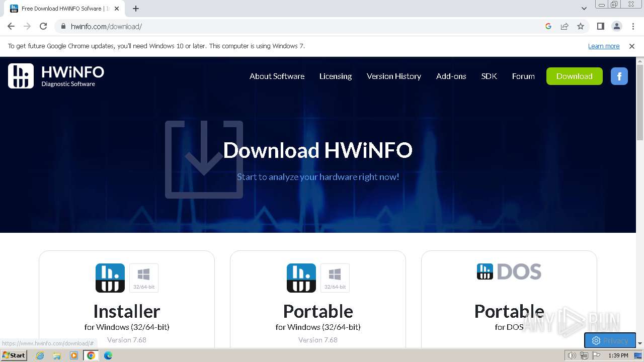Open the side panel icon
The height and width of the screenshot is (362, 644).
point(600,26)
